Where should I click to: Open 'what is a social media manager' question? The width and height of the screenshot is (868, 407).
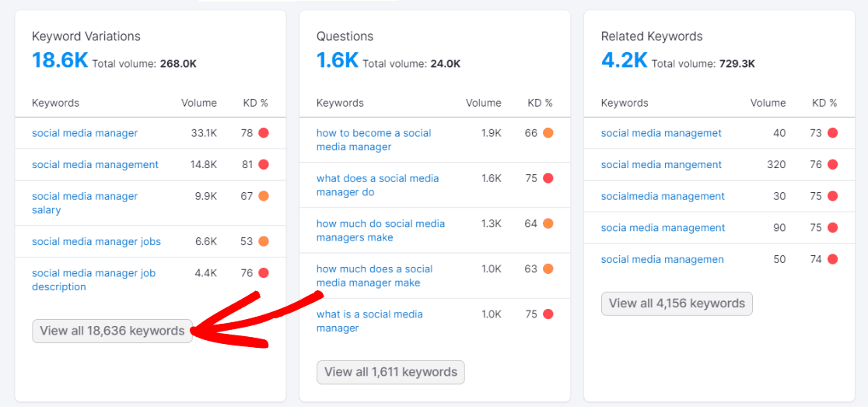(369, 321)
